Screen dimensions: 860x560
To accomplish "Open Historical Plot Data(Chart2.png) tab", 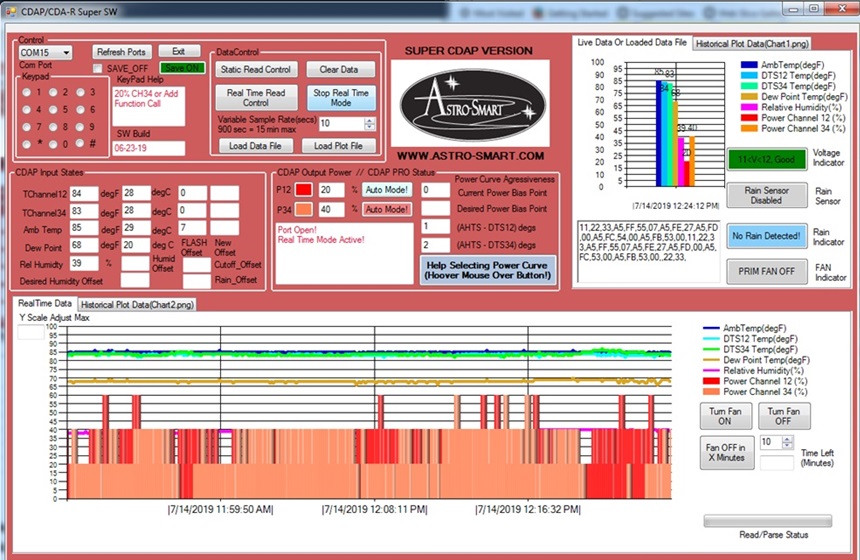I will click(137, 304).
